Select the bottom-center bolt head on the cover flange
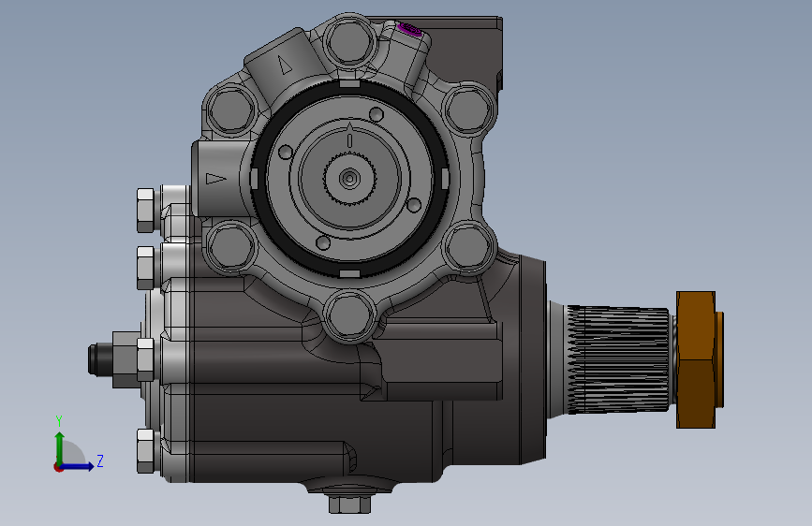The height and width of the screenshot is (526, 812). 349,315
